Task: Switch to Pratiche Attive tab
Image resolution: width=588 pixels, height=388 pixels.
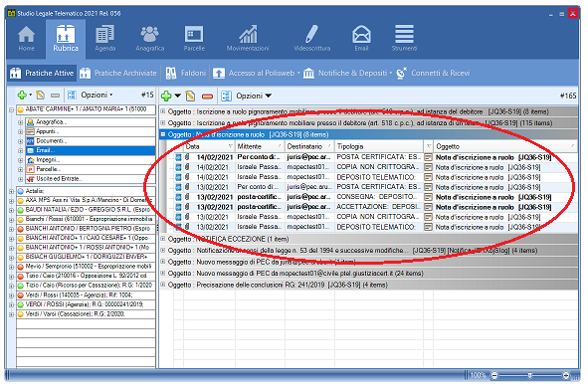Action: 42,73
